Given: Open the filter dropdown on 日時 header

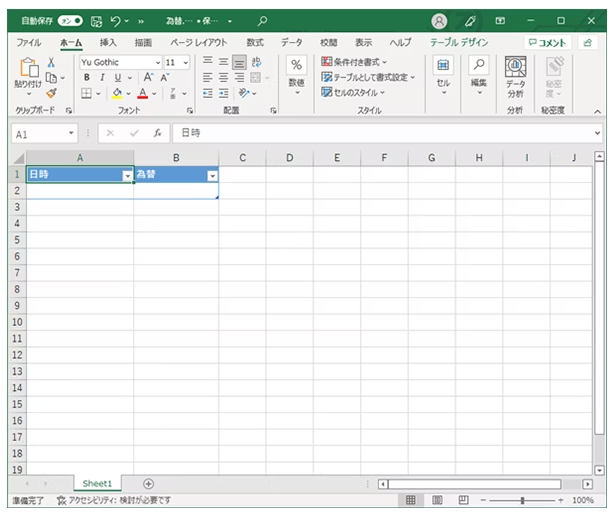Looking at the screenshot, I should [x=127, y=176].
